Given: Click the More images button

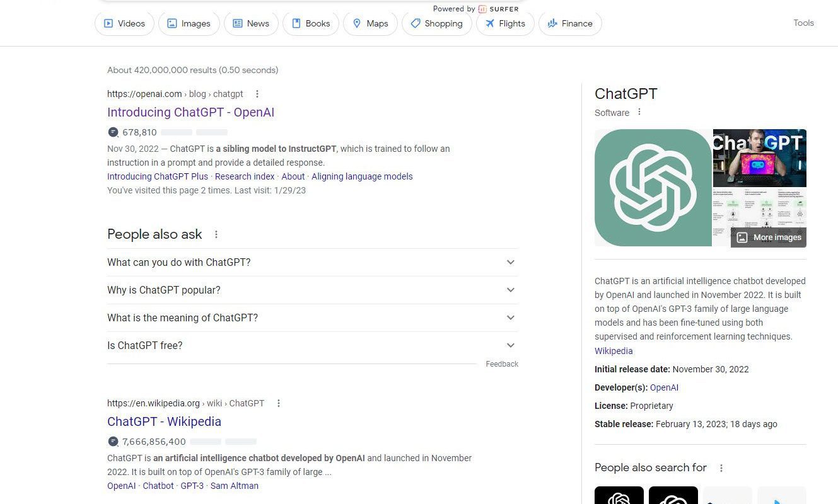Looking at the screenshot, I should click(769, 238).
